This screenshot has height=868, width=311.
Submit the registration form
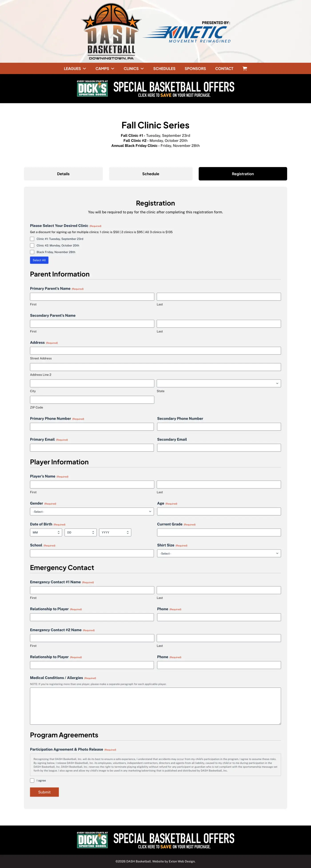click(44, 792)
